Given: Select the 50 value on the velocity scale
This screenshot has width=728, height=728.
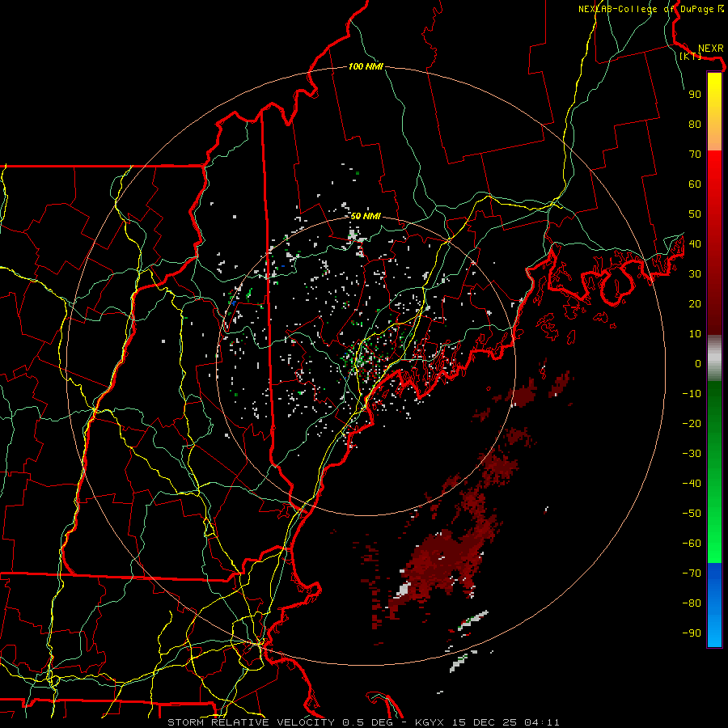Looking at the screenshot, I should pyautogui.click(x=695, y=214).
